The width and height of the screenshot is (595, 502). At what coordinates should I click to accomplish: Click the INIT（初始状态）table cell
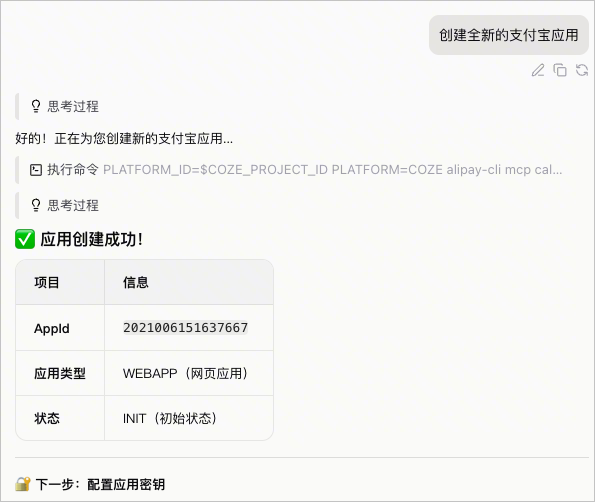click(x=189, y=418)
